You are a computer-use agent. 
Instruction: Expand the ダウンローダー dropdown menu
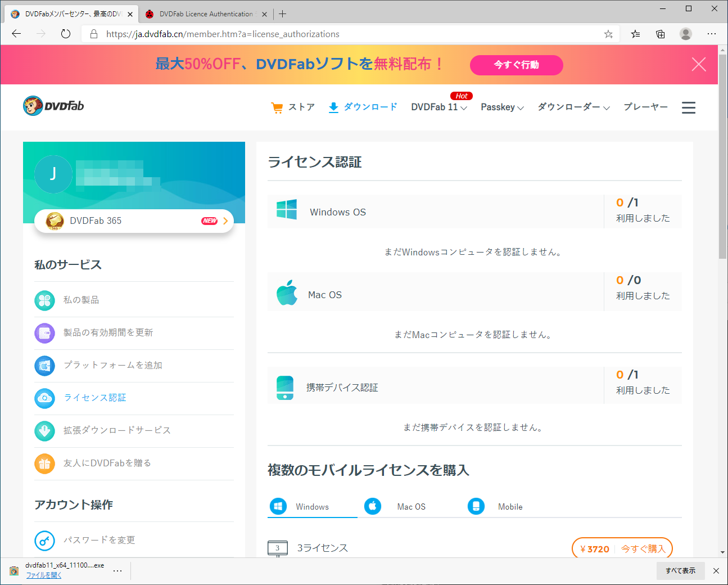[x=573, y=107]
